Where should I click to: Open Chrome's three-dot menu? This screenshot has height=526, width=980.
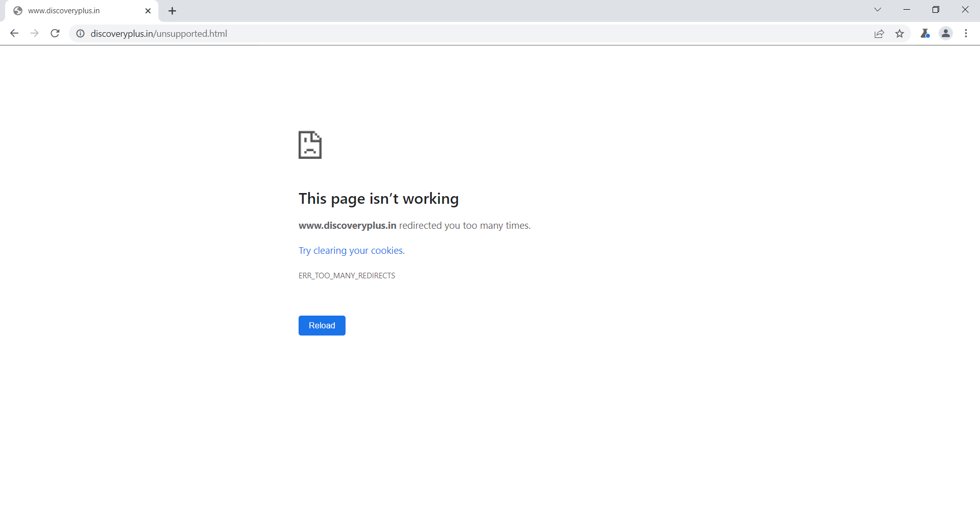coord(966,33)
